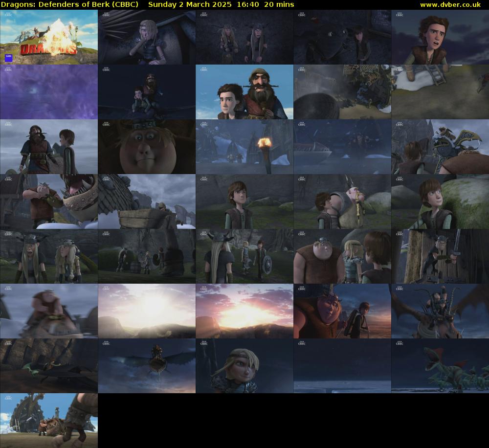
Task: Select frame of boy standing alone by rocks
Action: 244,202
